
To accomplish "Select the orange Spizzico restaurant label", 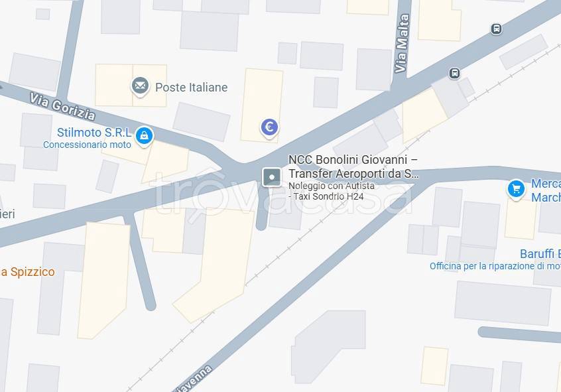I will tap(28, 272).
